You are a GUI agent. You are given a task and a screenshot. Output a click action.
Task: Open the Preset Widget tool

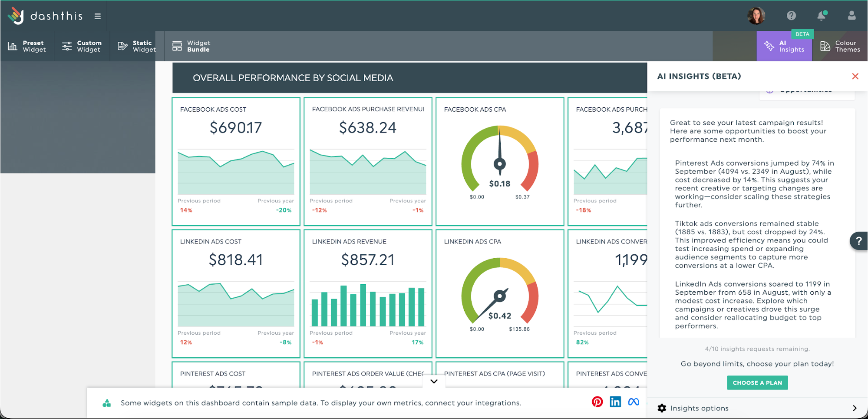27,46
